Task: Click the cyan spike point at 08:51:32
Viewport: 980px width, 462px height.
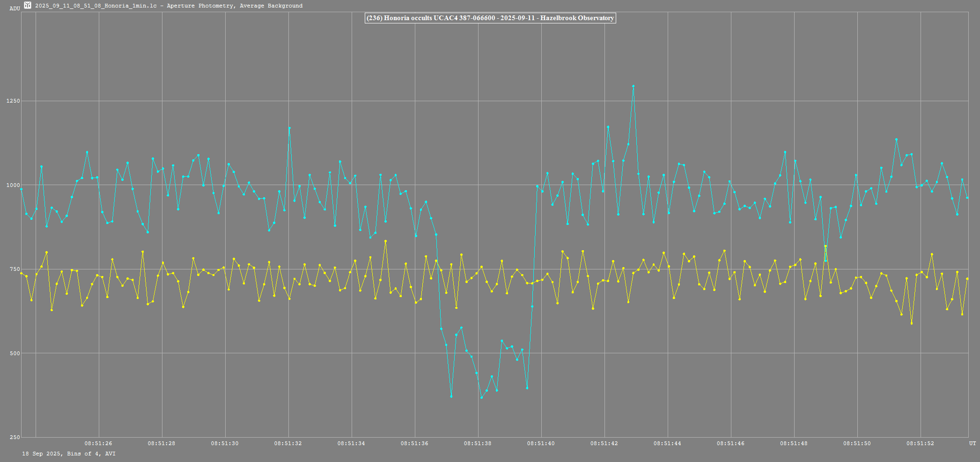Action: pyautogui.click(x=289, y=128)
